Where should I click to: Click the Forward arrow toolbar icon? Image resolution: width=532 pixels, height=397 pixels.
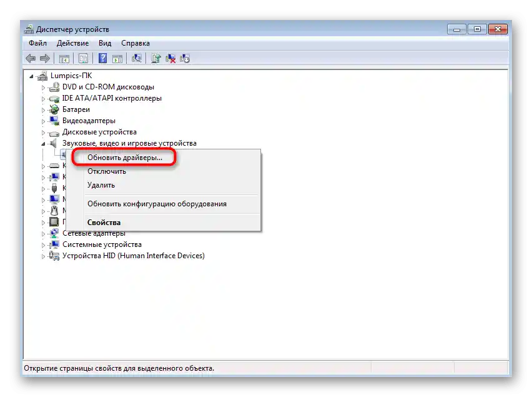pos(45,58)
